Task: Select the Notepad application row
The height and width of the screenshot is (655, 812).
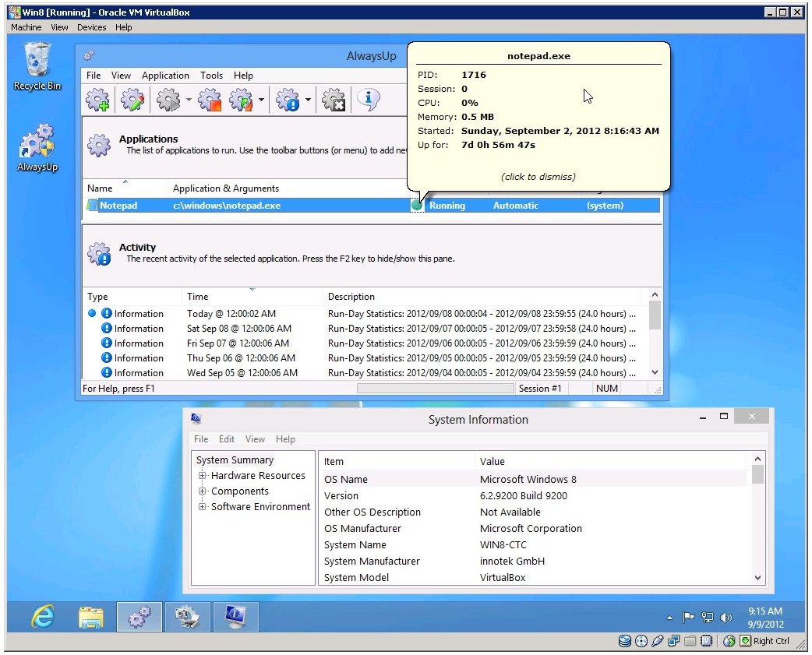Action: [372, 206]
